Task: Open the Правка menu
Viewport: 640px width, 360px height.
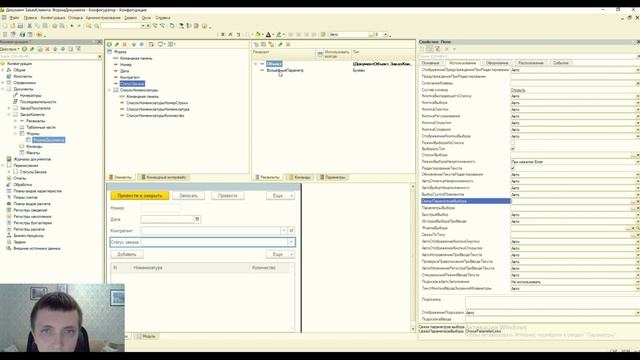Action: pos(30,18)
